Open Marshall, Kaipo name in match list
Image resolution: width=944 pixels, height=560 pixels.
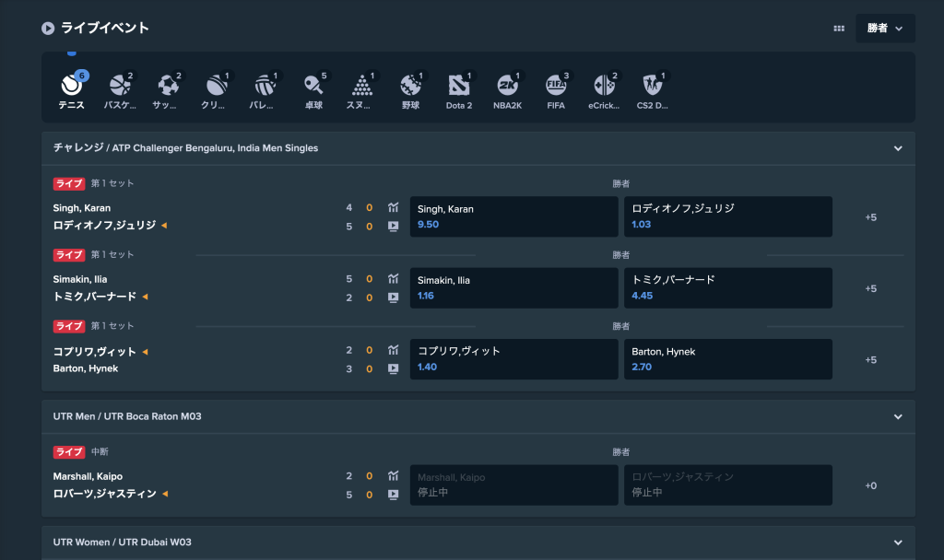coord(88,476)
